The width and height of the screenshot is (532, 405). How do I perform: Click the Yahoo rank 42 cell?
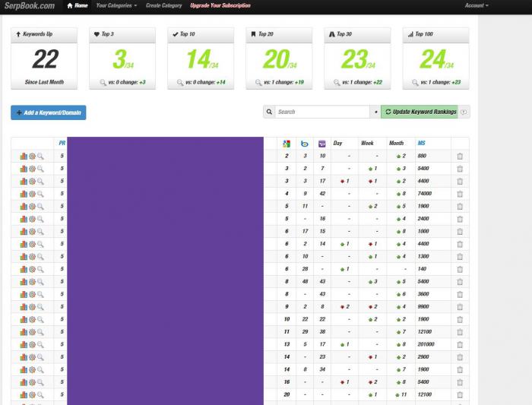click(322, 194)
